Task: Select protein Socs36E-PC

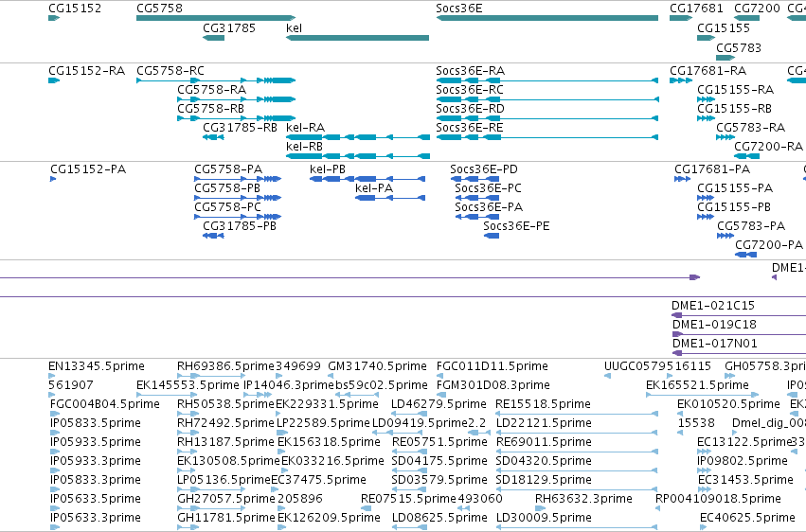Action: pyautogui.click(x=477, y=198)
